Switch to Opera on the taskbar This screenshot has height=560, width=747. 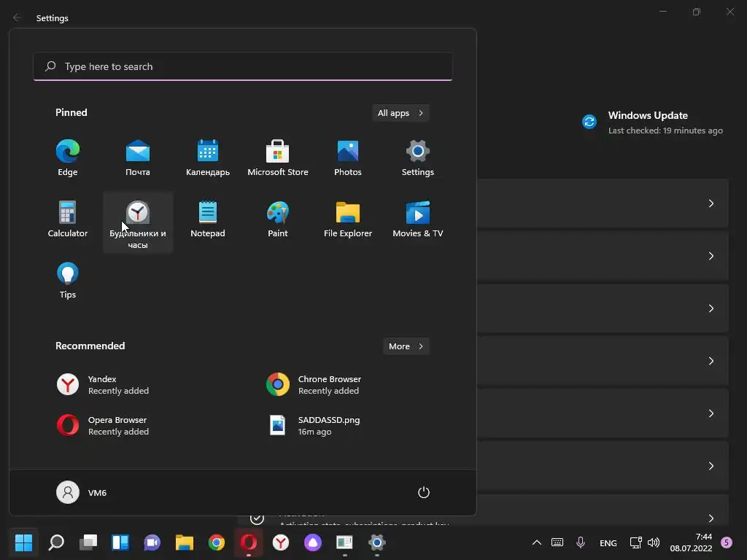click(249, 542)
